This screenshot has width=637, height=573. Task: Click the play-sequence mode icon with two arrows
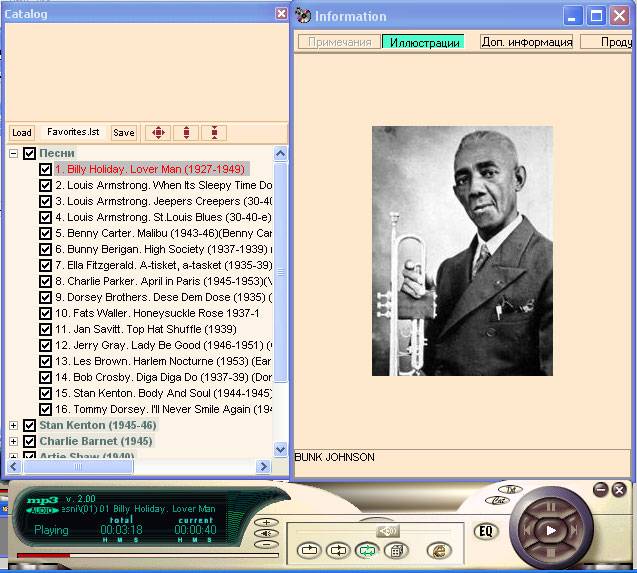pyautogui.click(x=338, y=551)
